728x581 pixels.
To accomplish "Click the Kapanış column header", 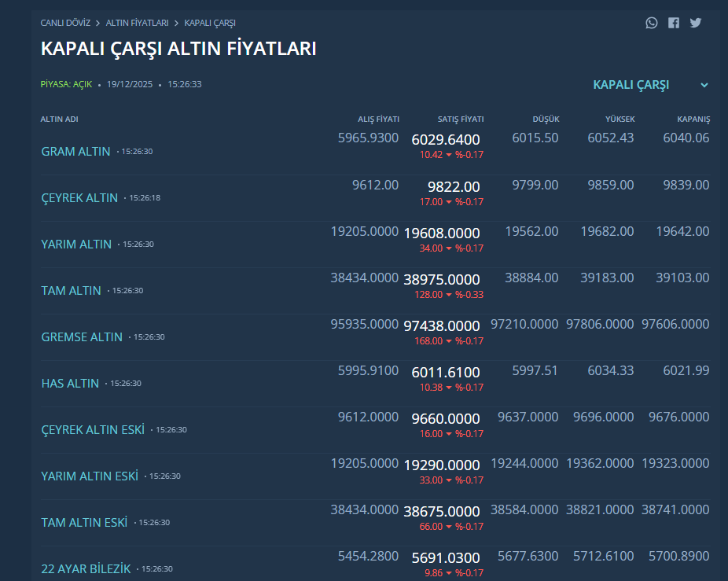I will [693, 120].
